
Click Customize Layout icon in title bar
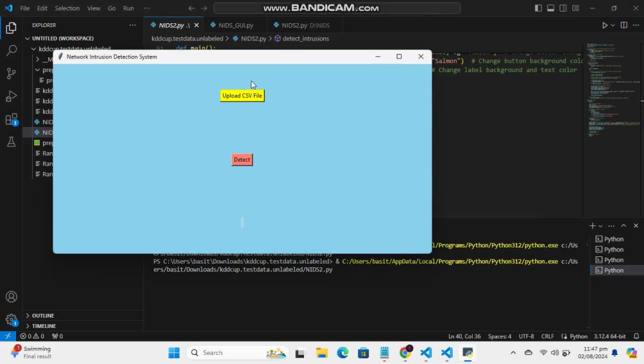576,8
